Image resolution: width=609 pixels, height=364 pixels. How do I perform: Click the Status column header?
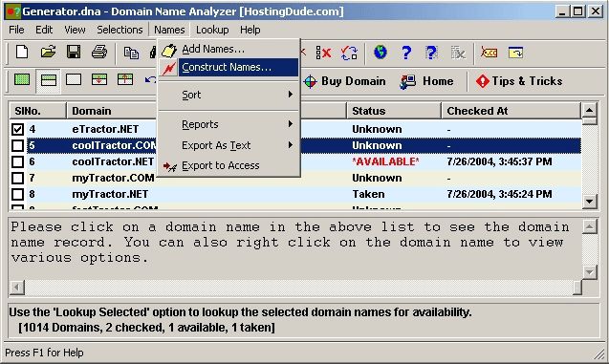[x=394, y=111]
